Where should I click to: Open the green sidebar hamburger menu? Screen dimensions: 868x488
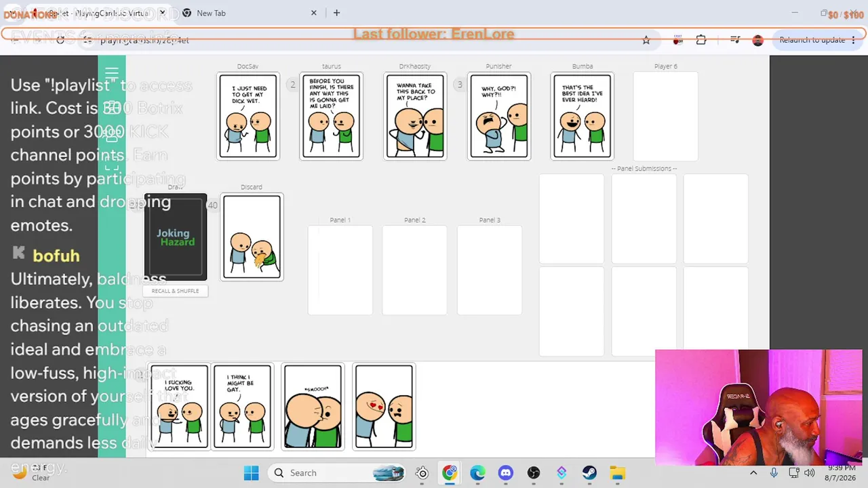click(112, 73)
